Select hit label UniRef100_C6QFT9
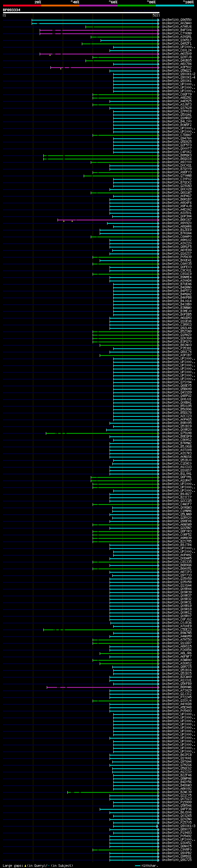The width and height of the screenshot is (197, 868). (x=176, y=94)
